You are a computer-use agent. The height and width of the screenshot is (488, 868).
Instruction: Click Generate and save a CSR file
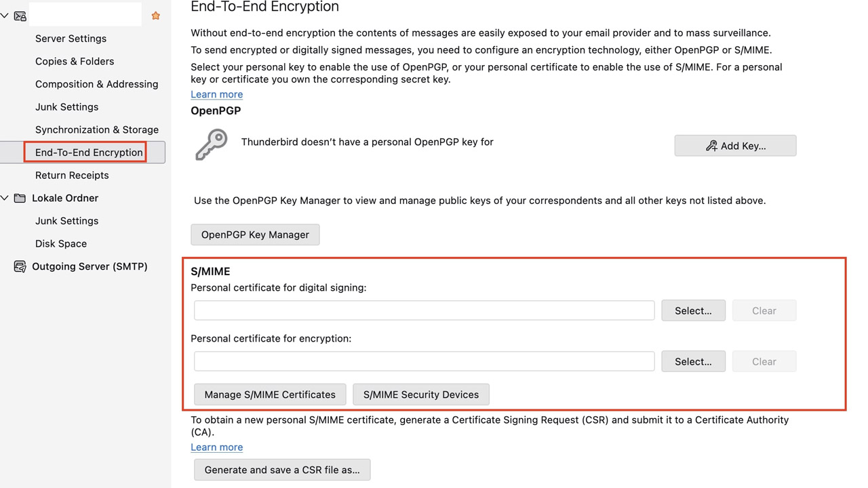coord(282,470)
